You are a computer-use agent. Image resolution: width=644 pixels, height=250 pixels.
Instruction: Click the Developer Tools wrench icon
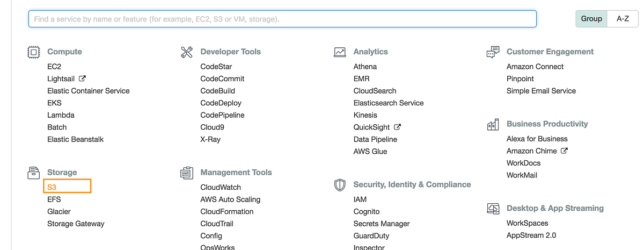pos(187,52)
